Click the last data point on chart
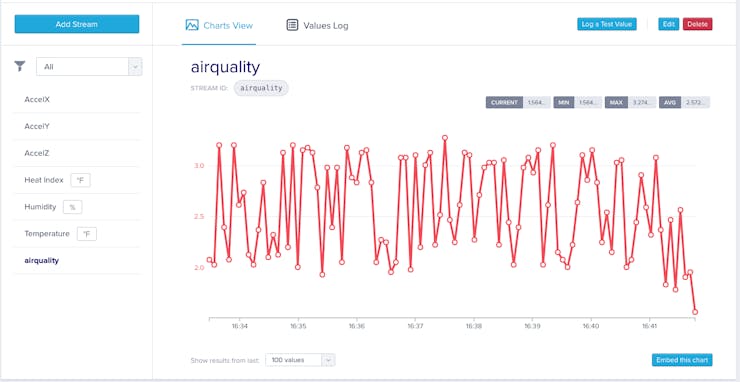The image size is (740, 382). click(695, 312)
